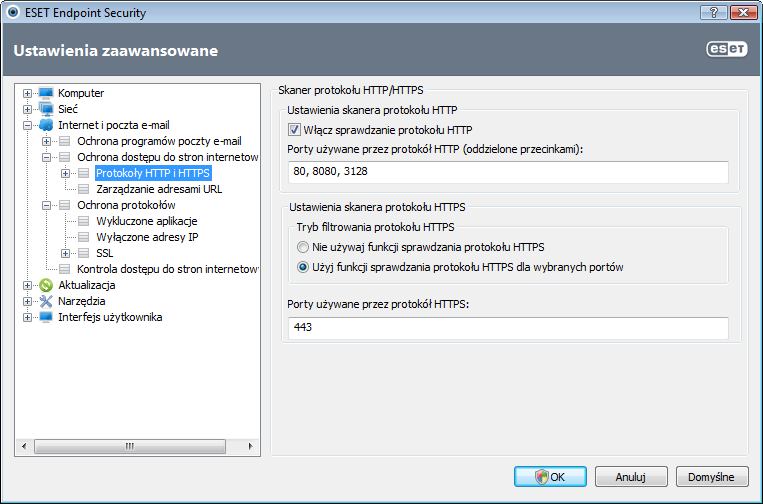763x504 pixels.
Task: Expand the SSL tree node
Action: [65, 253]
